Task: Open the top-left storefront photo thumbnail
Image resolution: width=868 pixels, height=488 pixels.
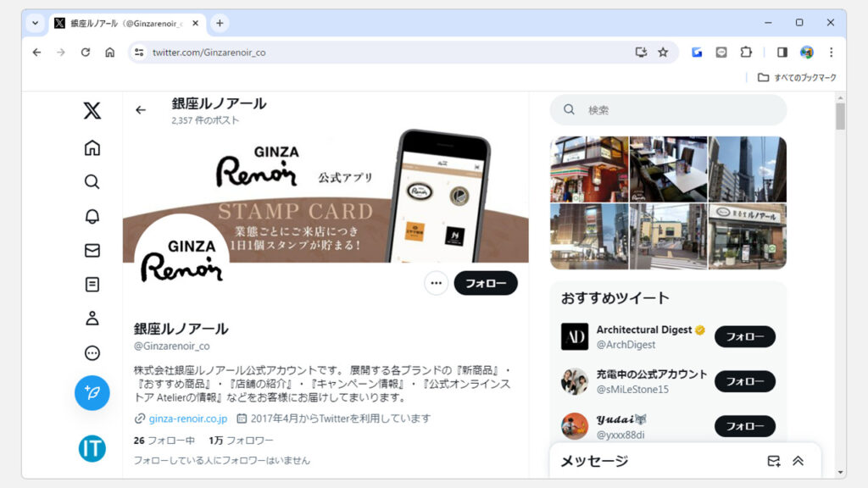Action: pyautogui.click(x=589, y=169)
